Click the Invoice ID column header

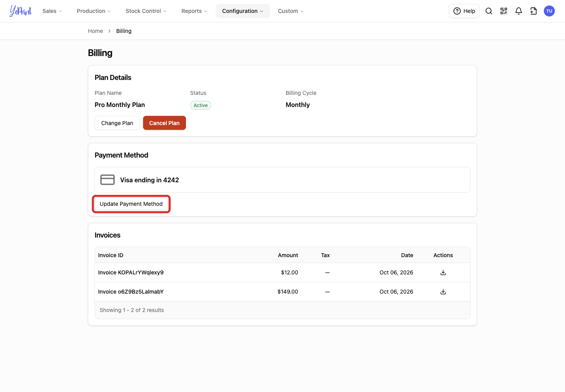click(x=111, y=255)
